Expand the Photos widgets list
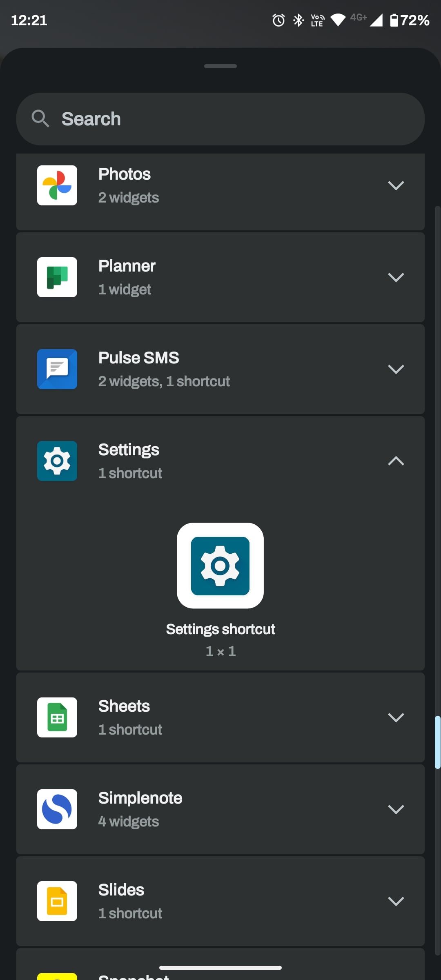This screenshot has height=980, width=441. [x=396, y=185]
